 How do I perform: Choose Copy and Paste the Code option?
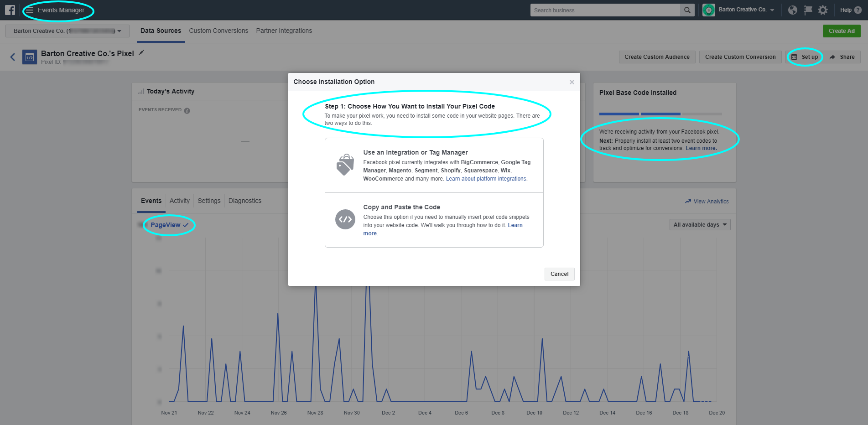pos(434,220)
